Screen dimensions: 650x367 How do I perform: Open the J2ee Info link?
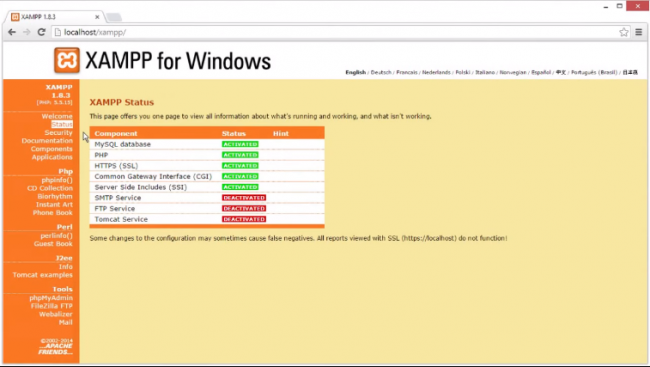(x=65, y=267)
